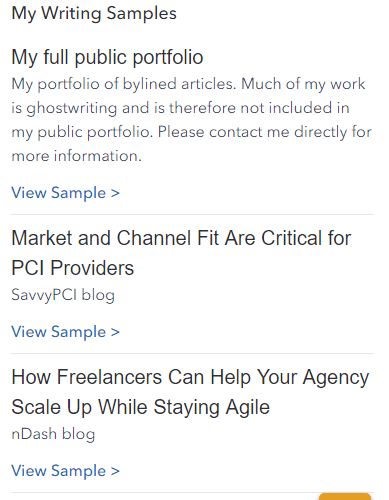Click the chevron after the portfolio's View Sample
The image size is (389, 500).
(x=115, y=193)
